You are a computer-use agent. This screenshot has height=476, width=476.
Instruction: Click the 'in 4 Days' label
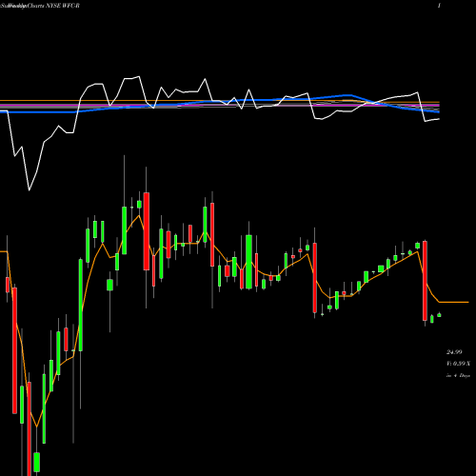point(458,375)
